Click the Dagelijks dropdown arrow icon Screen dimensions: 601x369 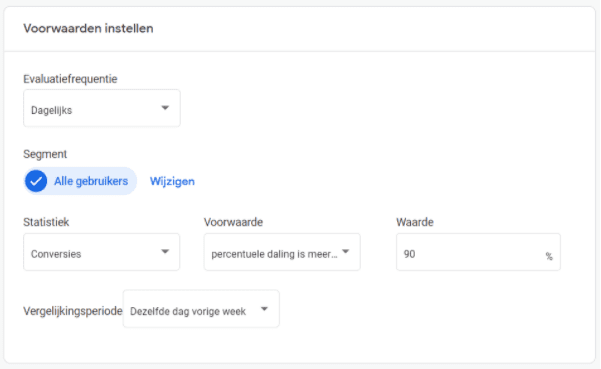(x=165, y=108)
